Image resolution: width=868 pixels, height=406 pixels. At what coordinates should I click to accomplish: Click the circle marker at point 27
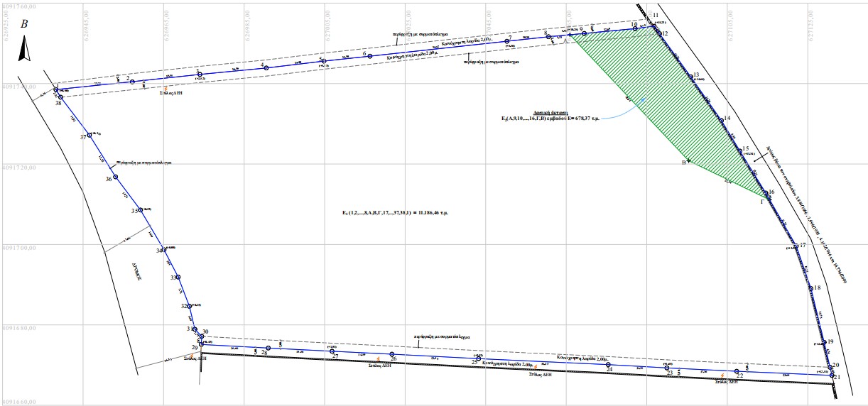tap(332, 351)
